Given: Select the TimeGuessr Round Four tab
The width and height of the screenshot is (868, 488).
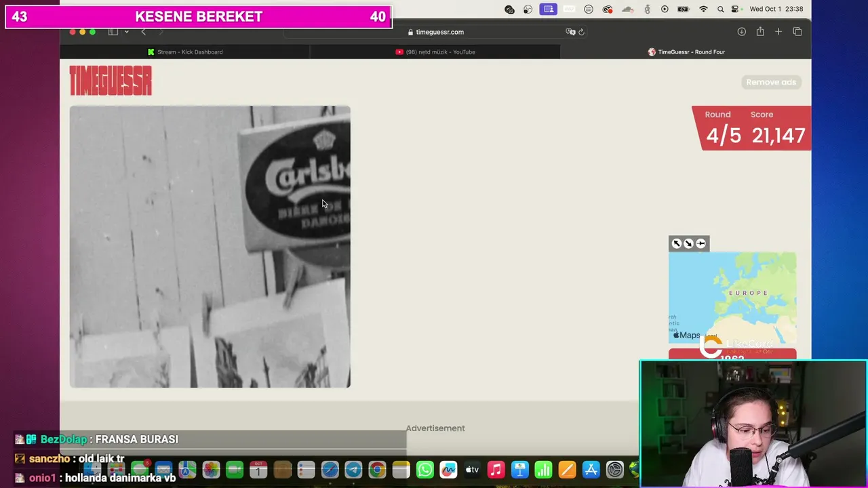Looking at the screenshot, I should point(686,52).
